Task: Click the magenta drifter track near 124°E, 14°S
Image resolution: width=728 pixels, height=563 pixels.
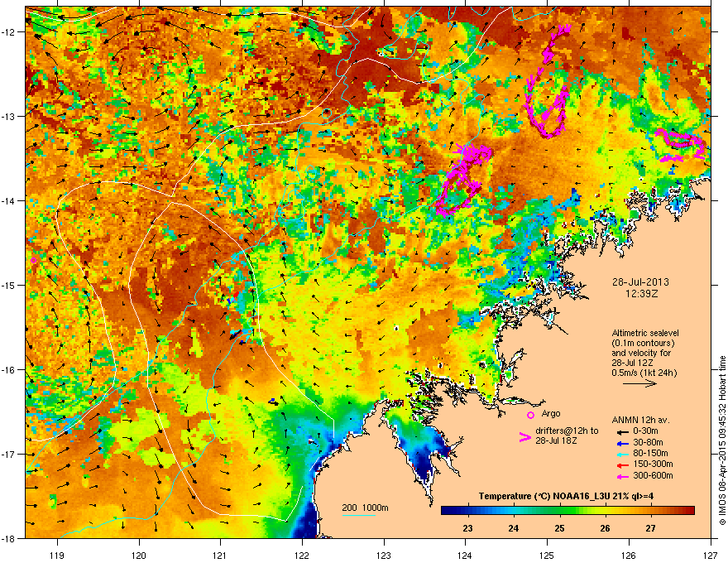Action: click(x=463, y=180)
